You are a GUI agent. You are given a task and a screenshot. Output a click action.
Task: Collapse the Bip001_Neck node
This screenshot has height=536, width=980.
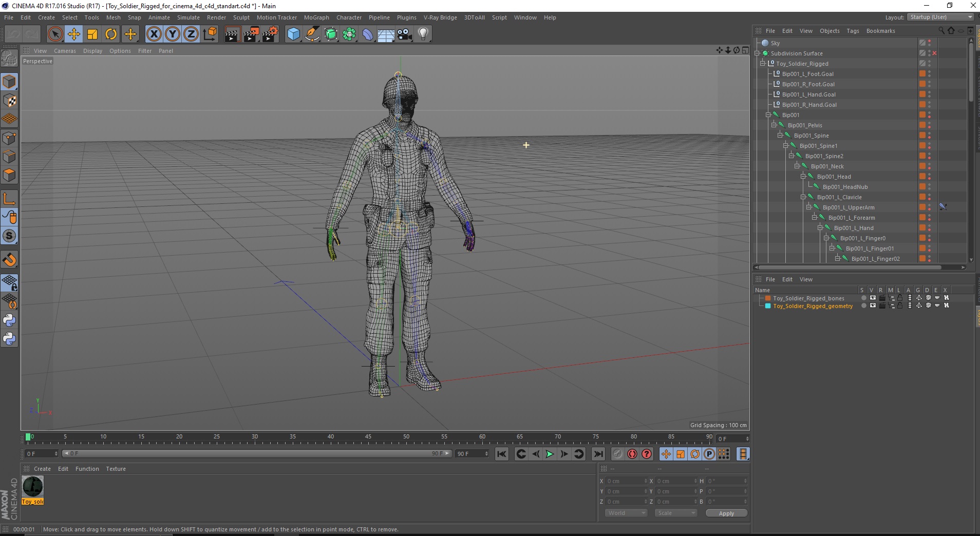pyautogui.click(x=797, y=166)
